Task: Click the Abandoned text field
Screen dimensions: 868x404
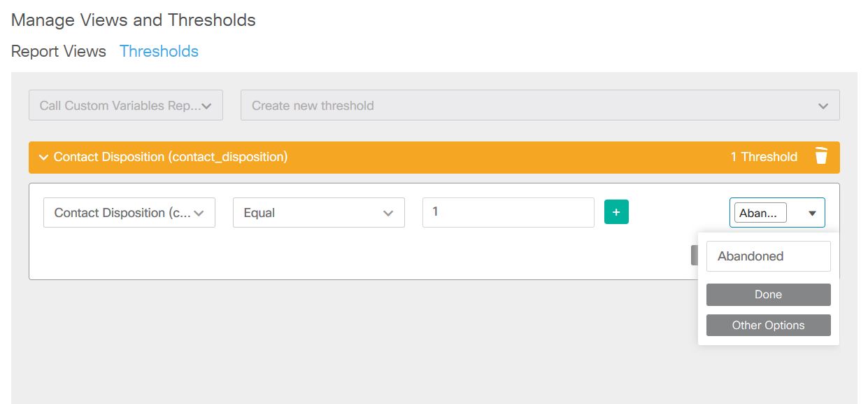Action: (768, 256)
